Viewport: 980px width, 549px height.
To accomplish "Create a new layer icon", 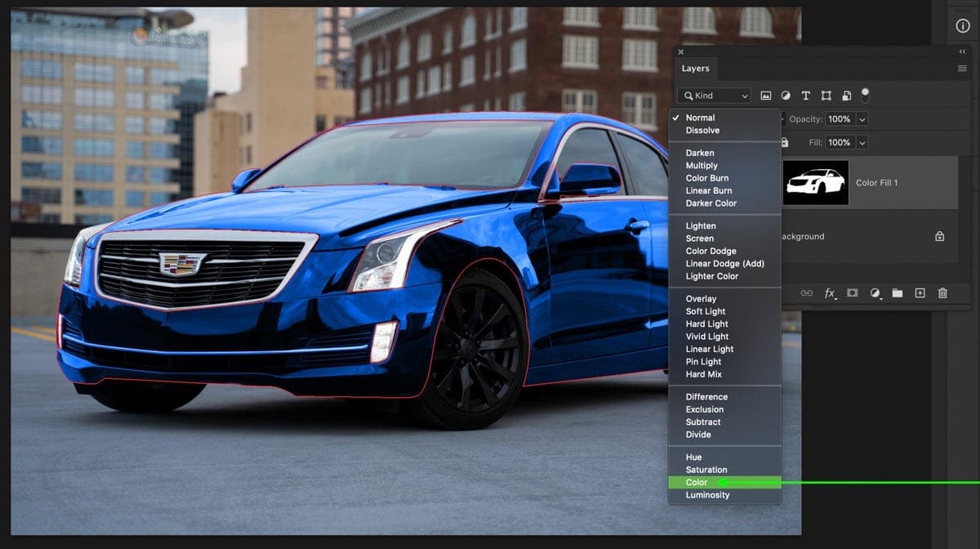I will click(x=920, y=292).
